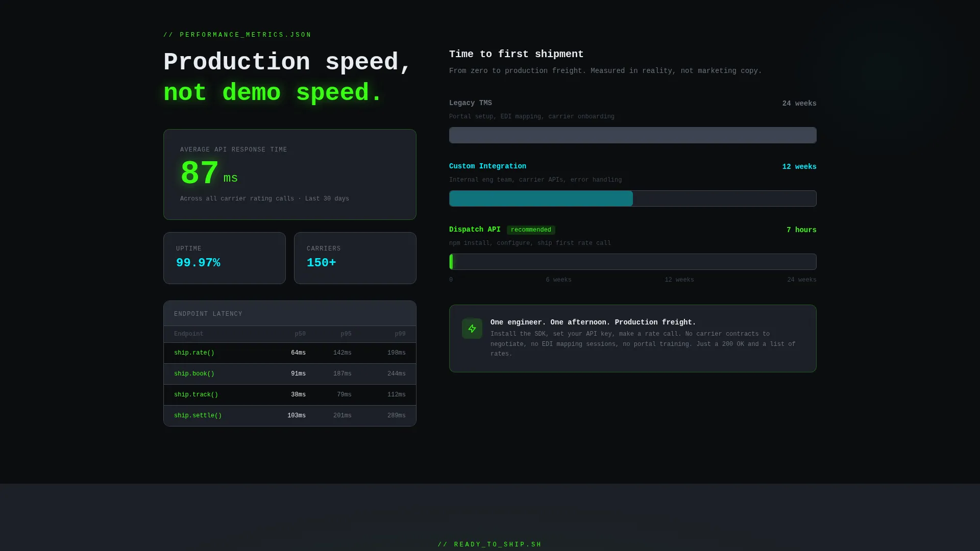Click the 'Time to first shipment' heading
Screen dimensions: 980x551
point(516,54)
